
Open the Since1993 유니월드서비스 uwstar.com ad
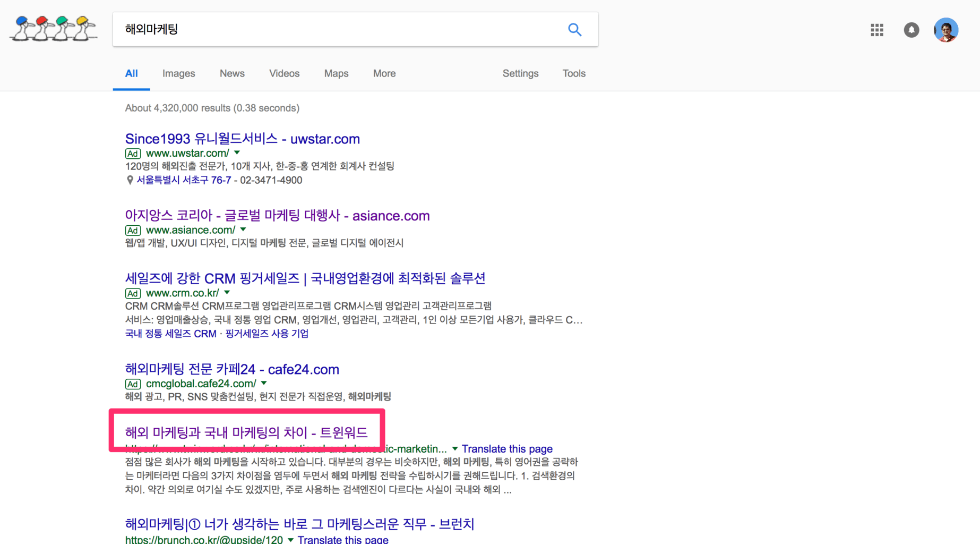[x=243, y=139]
